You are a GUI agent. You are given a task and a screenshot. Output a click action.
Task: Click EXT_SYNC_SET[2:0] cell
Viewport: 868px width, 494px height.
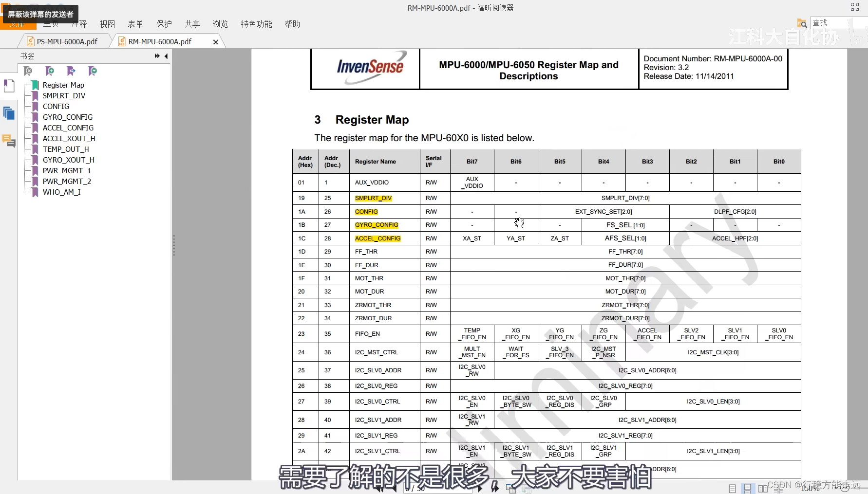[604, 212]
